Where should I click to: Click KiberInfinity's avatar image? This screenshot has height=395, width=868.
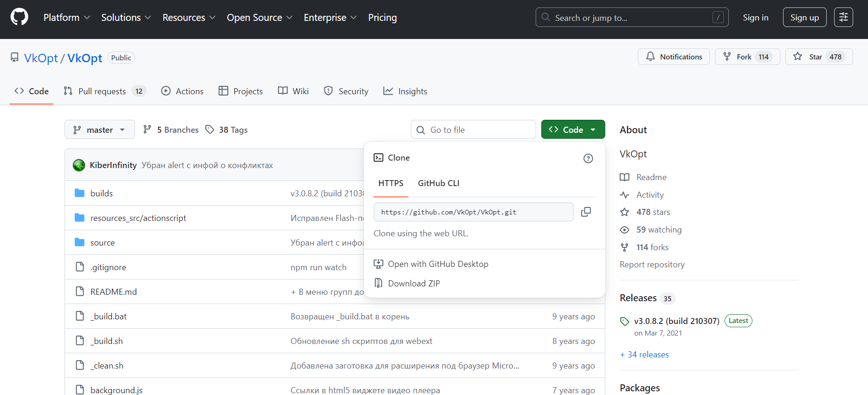coord(79,165)
